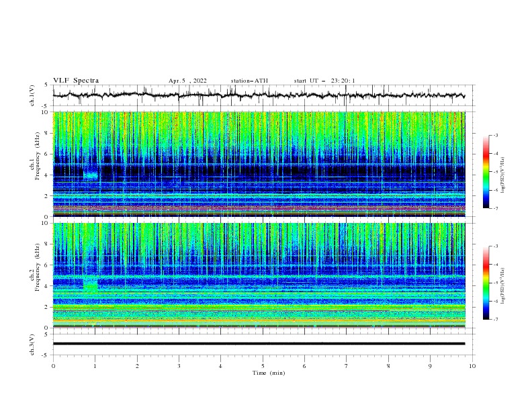Click the ch.2 color bar log(PSD) label

pos(503,286)
